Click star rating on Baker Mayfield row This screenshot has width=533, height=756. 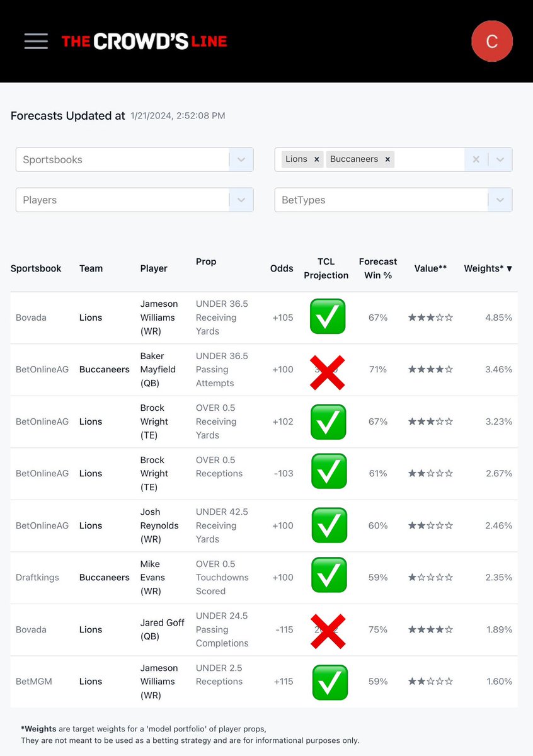430,370
